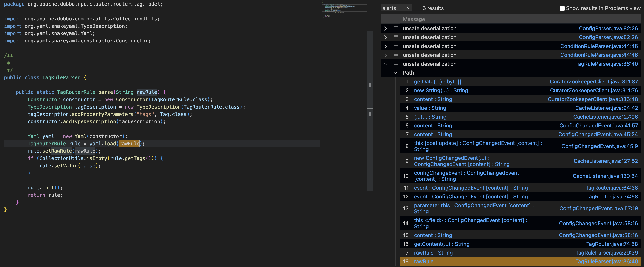Screen dimensions: 644x267
Task: Open CuratorZookeeperClient.java:336:48 link
Action: tap(593, 99)
